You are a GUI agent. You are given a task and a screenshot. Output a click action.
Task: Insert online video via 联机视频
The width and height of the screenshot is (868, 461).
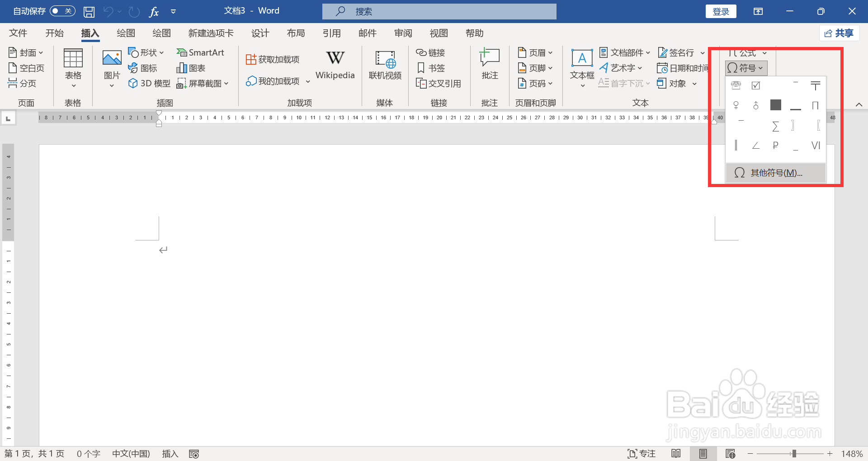(385, 66)
